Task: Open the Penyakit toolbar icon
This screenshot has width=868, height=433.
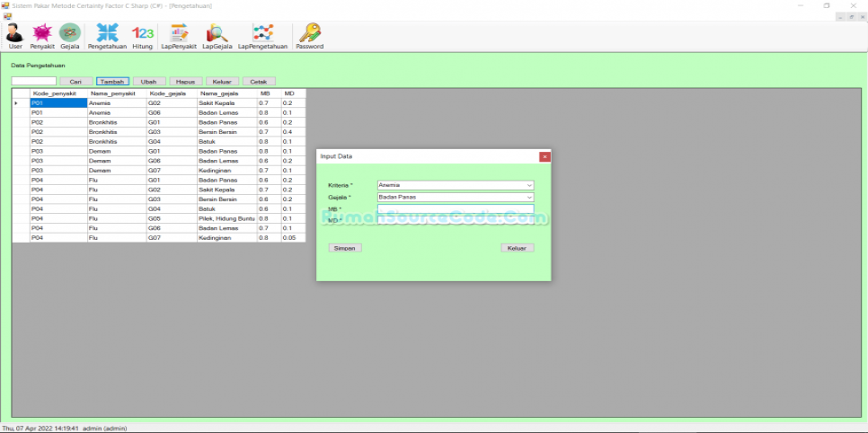Action: tap(41, 35)
